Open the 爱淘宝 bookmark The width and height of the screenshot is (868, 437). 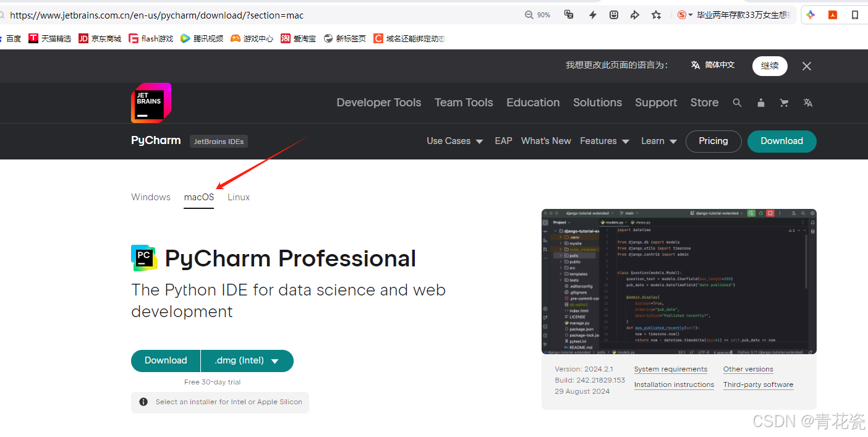tap(298, 38)
